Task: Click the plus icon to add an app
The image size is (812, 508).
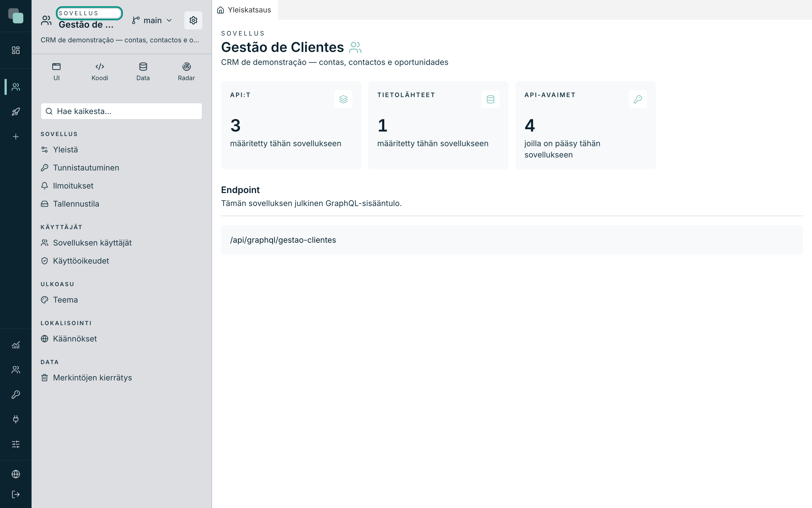Action: (x=16, y=137)
